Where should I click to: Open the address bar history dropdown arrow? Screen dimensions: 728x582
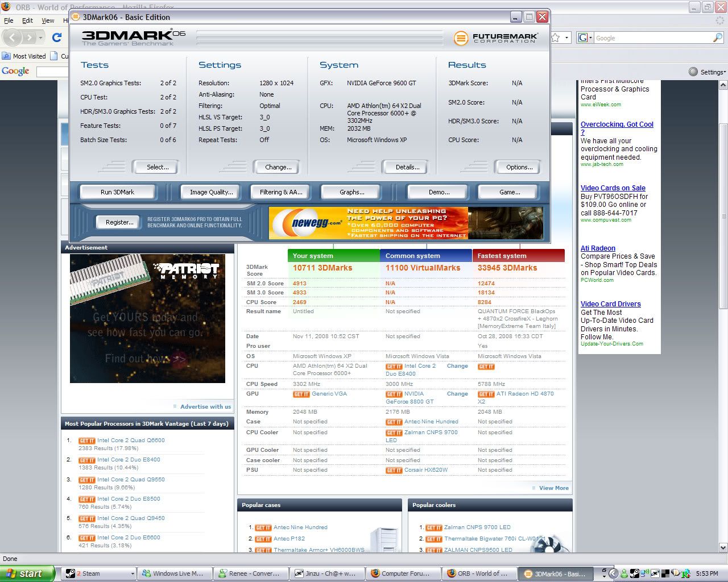[567, 38]
